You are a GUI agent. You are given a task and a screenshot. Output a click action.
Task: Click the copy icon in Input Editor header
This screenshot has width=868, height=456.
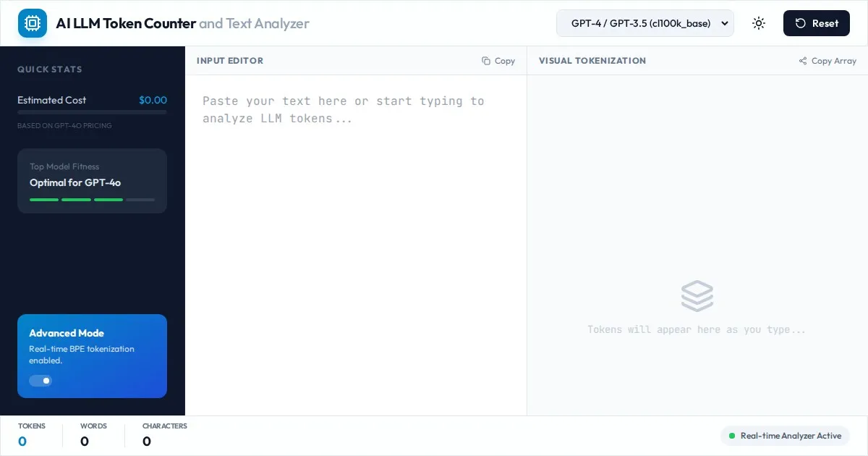click(x=486, y=61)
